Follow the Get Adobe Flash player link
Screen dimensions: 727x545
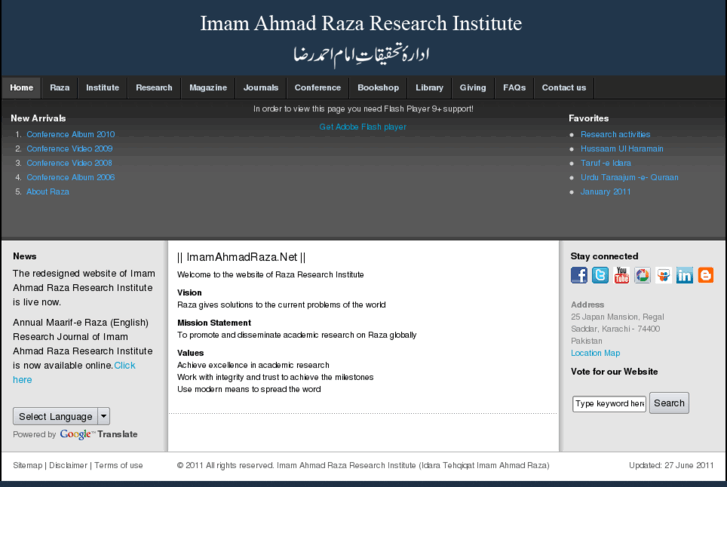(363, 127)
